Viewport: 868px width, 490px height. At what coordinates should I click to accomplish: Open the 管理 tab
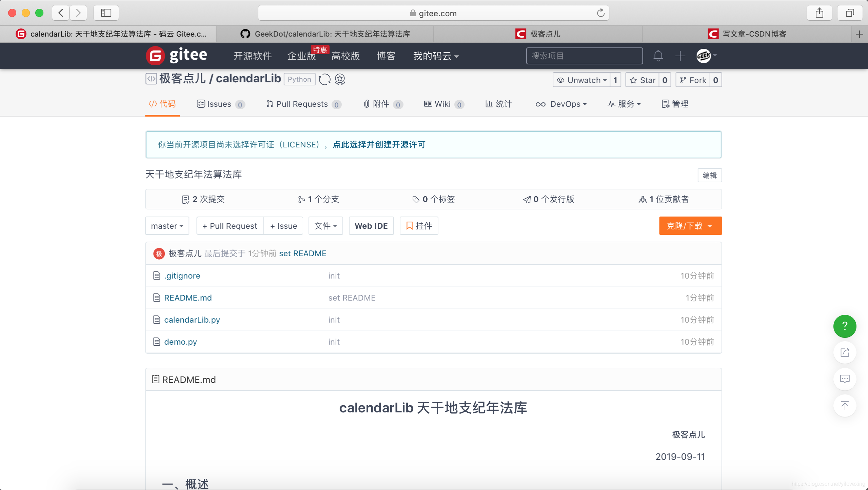[x=675, y=104]
